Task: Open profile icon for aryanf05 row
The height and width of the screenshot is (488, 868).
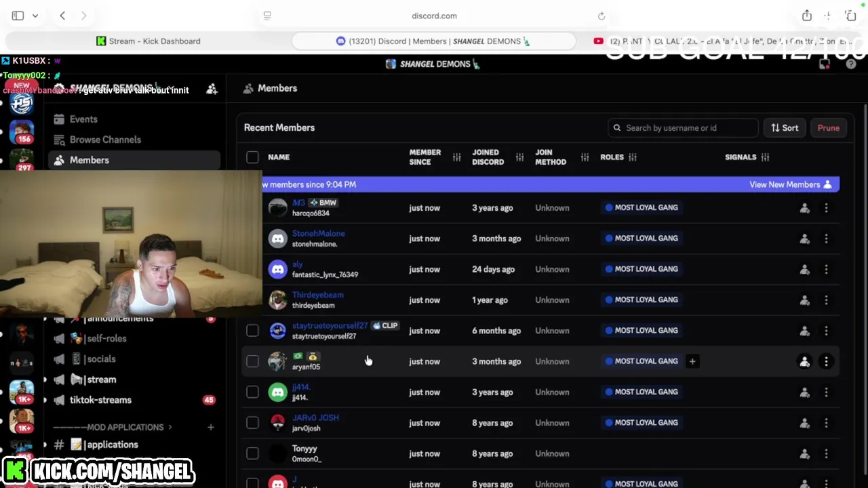Action: (x=804, y=362)
